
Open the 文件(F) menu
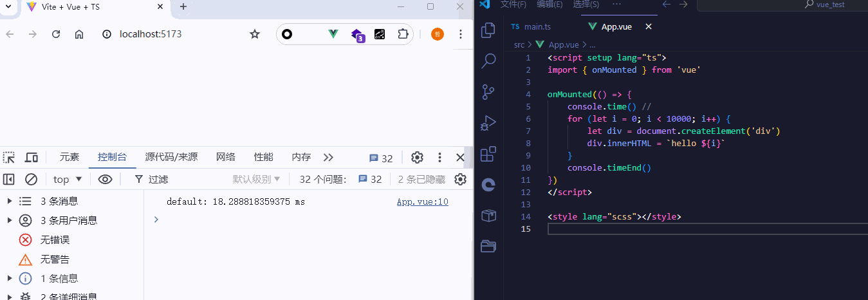pos(513,5)
